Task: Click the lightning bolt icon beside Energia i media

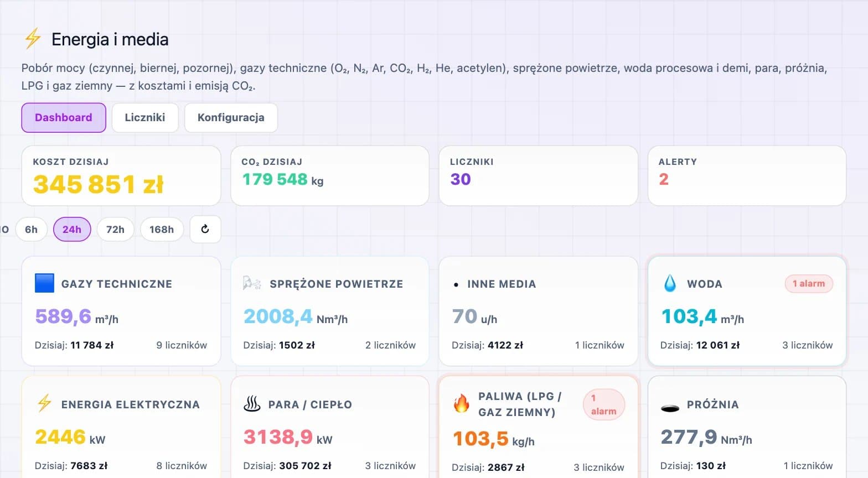Action: pos(33,39)
